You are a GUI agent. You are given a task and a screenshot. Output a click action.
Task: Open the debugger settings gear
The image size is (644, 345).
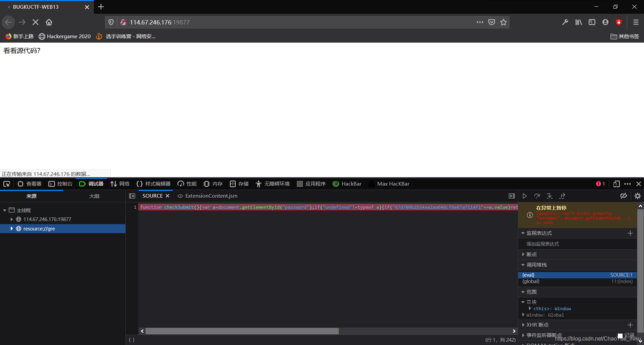(638, 196)
